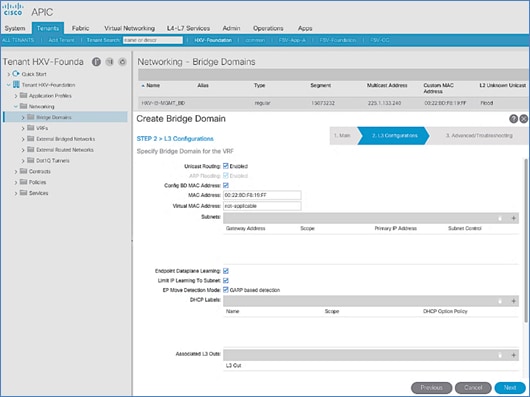Click the Tenants tab
530x397 pixels.
point(48,28)
